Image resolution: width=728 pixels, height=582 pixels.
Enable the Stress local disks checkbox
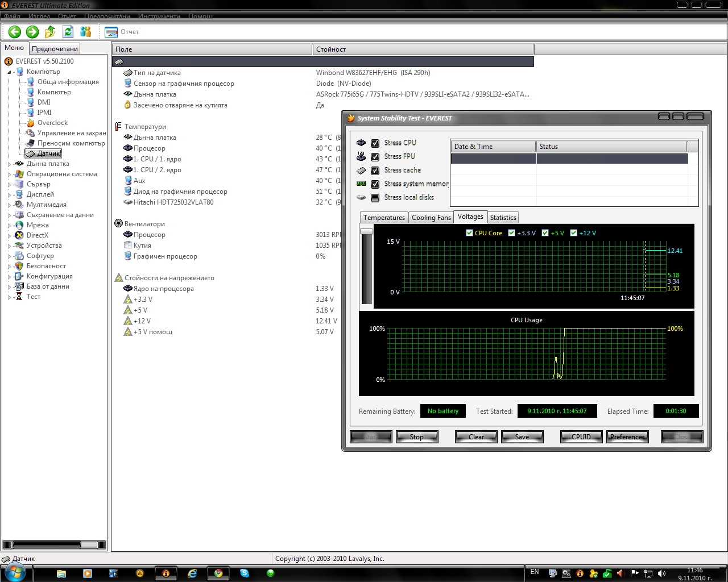pyautogui.click(x=375, y=198)
